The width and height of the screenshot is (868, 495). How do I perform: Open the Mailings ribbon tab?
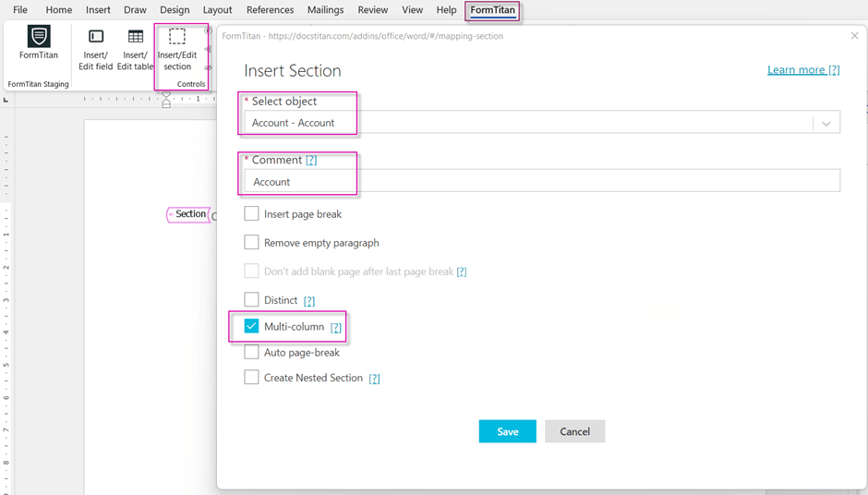tap(325, 10)
